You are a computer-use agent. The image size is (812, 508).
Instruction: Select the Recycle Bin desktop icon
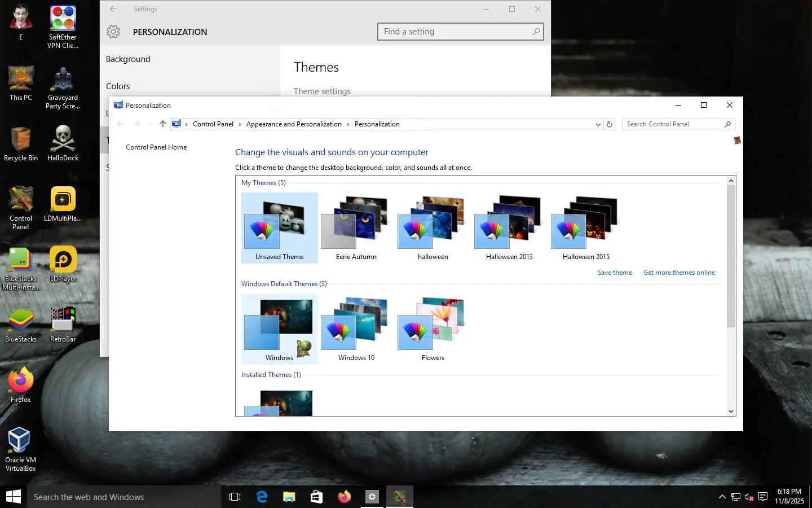21,144
